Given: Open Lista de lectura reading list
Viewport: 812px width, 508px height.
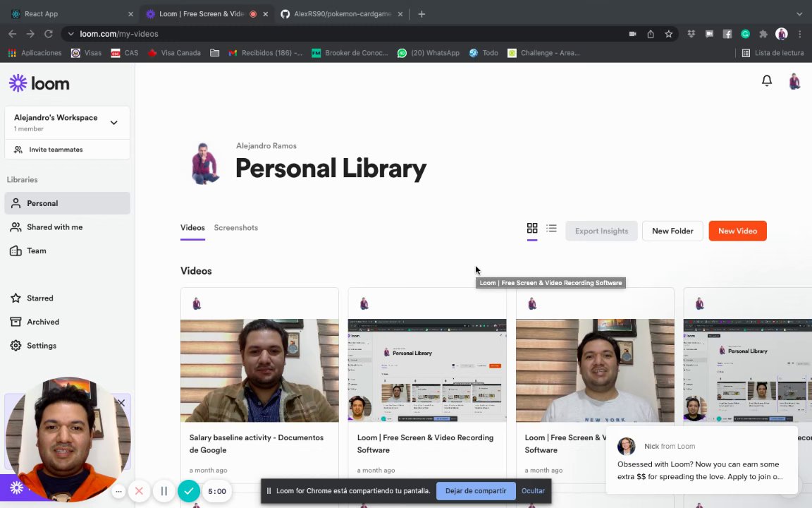Looking at the screenshot, I should (773, 53).
